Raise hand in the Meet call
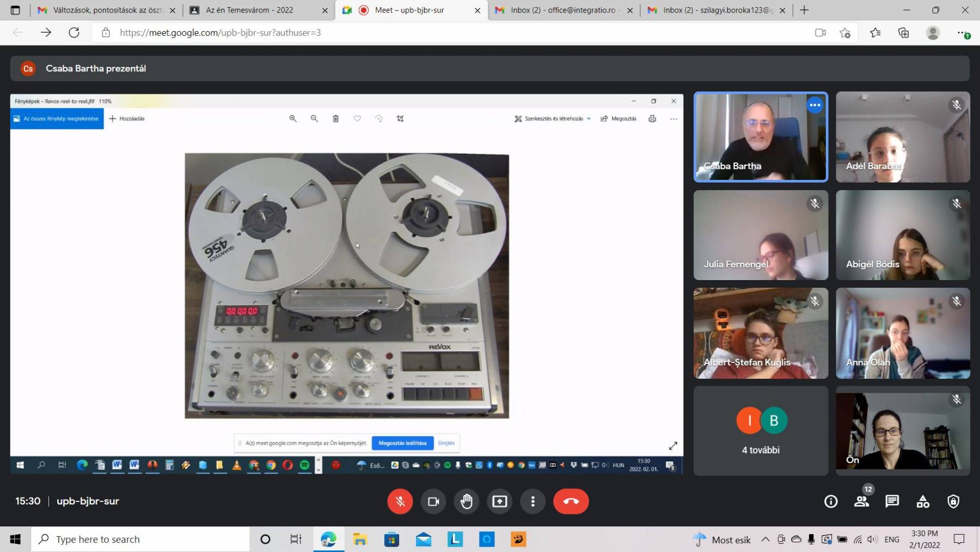This screenshot has height=552, width=980. tap(467, 501)
